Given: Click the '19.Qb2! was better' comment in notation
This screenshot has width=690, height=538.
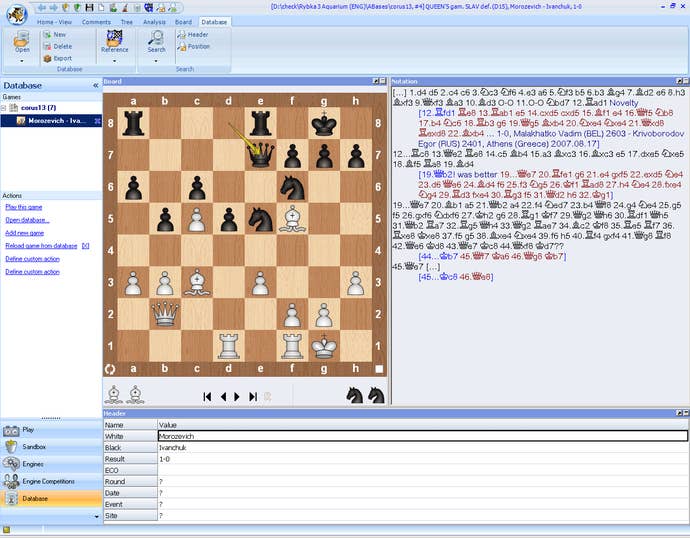Looking at the screenshot, I should tap(458, 174).
